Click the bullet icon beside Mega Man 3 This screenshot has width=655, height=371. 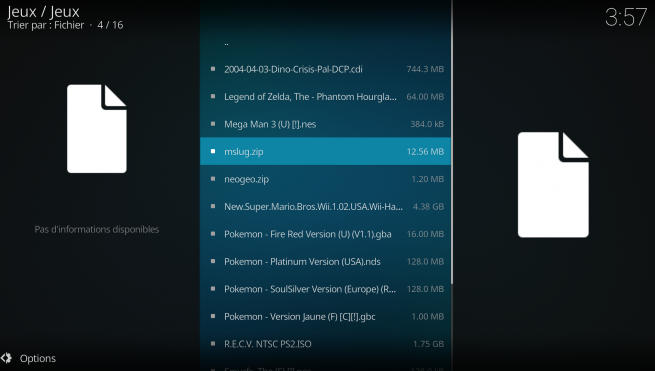(x=213, y=124)
